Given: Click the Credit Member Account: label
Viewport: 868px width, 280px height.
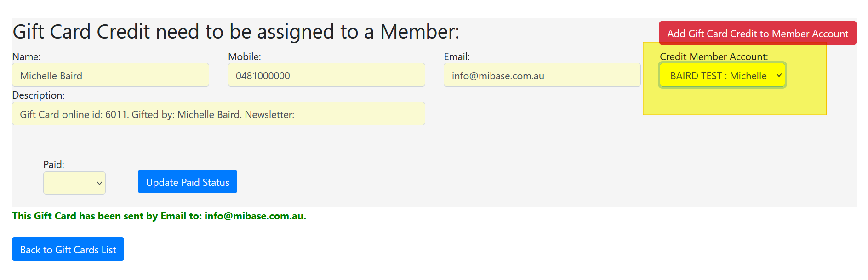Looking at the screenshot, I should [x=714, y=56].
